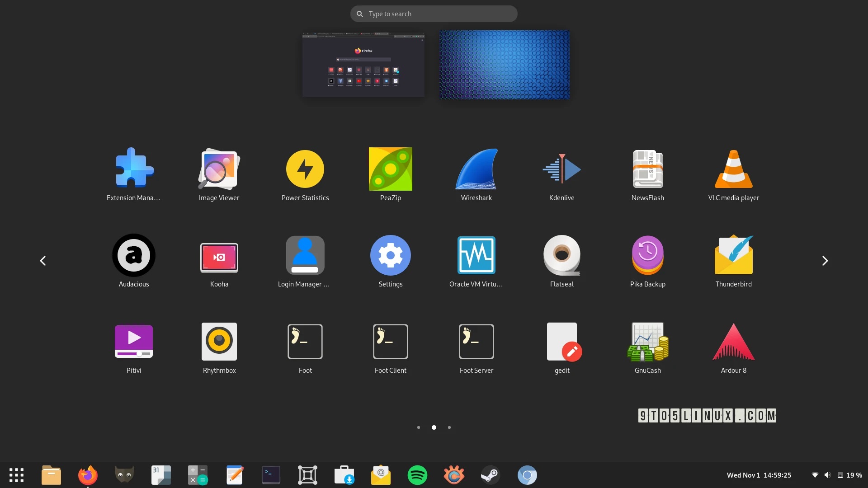Open Spotify from the dock

point(417,475)
